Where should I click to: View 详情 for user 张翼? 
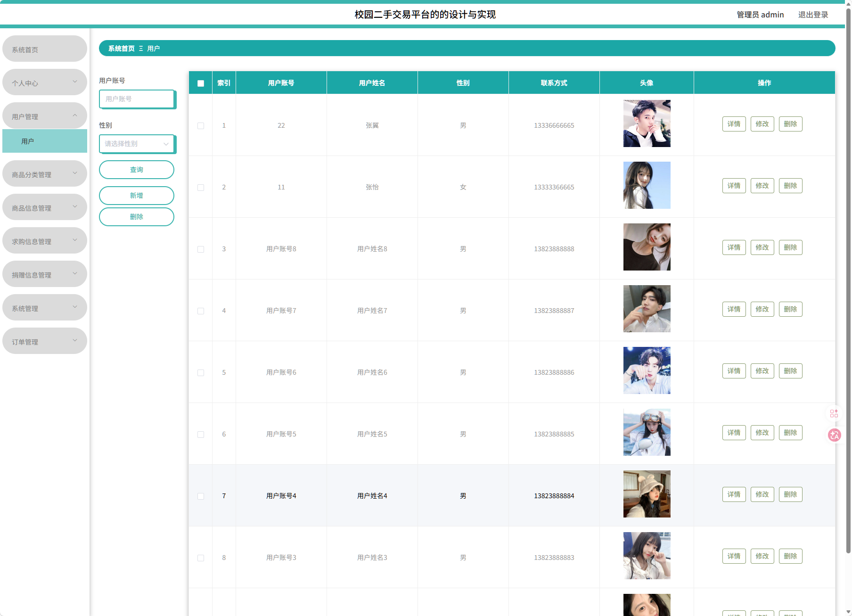(734, 124)
